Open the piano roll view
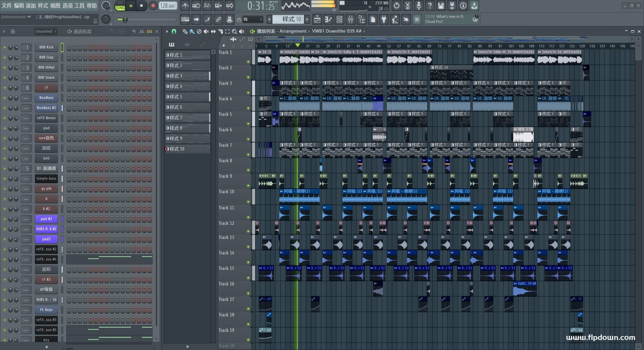Screen dimensions: 644x350 (328, 20)
